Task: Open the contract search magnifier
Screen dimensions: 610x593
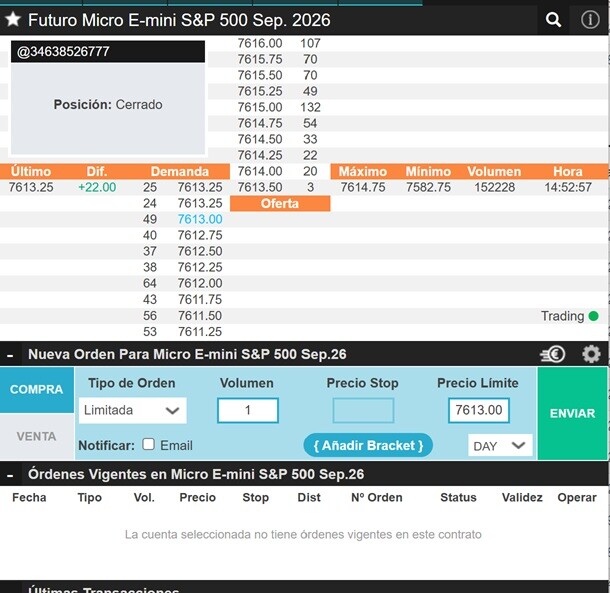Action: pyautogui.click(x=553, y=19)
